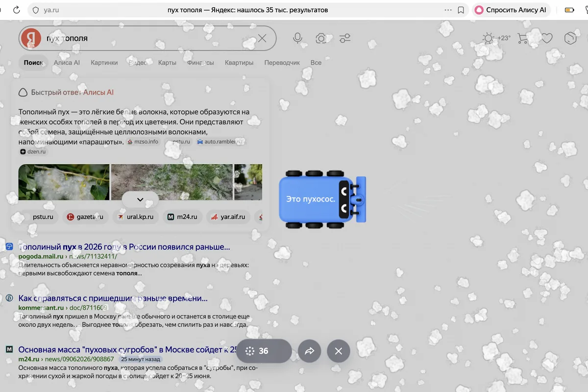Expand the Alice AI quick answer
The image size is (588, 392).
[140, 199]
